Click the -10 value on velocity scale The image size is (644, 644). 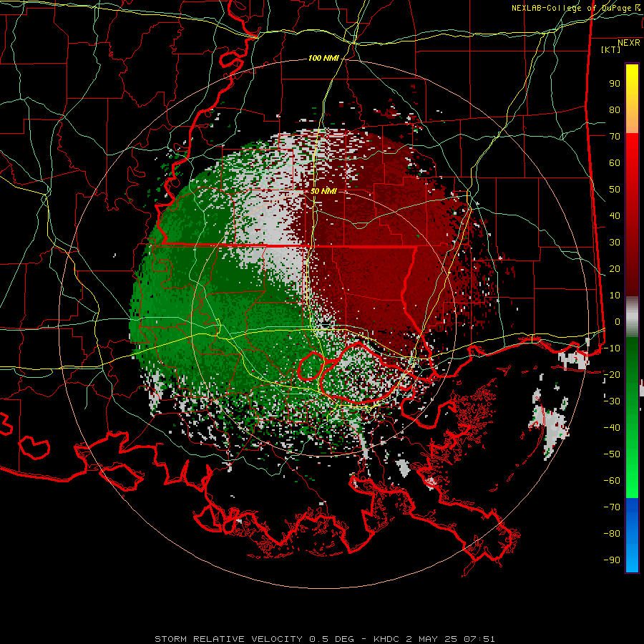(612, 348)
